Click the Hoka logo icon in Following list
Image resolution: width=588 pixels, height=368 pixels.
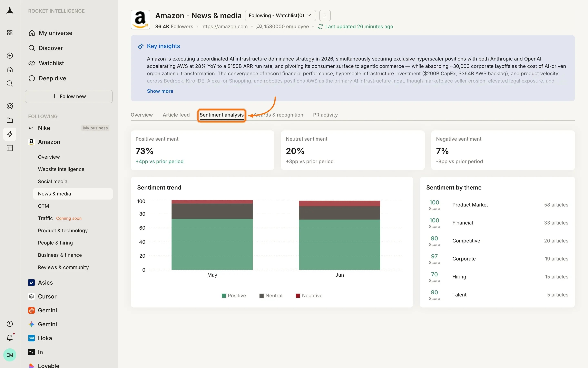pyautogui.click(x=31, y=338)
